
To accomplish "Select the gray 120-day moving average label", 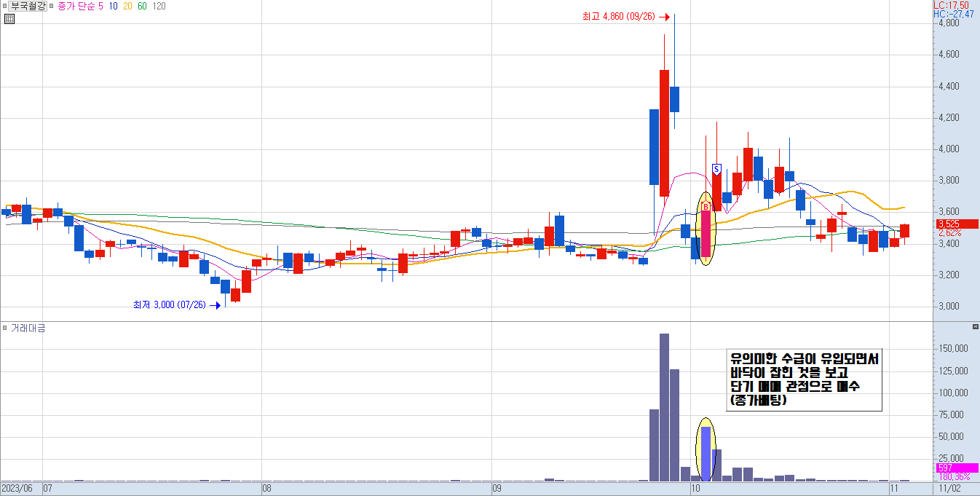I will (159, 6).
